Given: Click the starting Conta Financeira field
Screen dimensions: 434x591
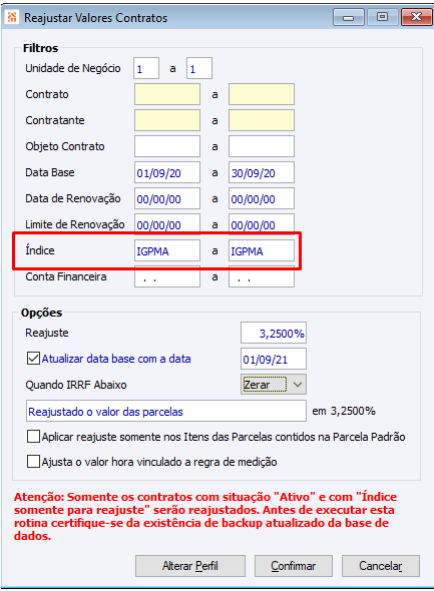Looking at the screenshot, I should (167, 278).
